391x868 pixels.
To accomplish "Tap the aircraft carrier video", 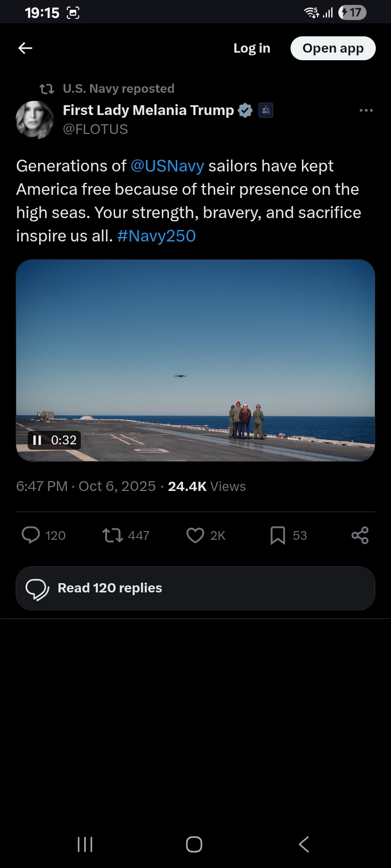I will [195, 347].
